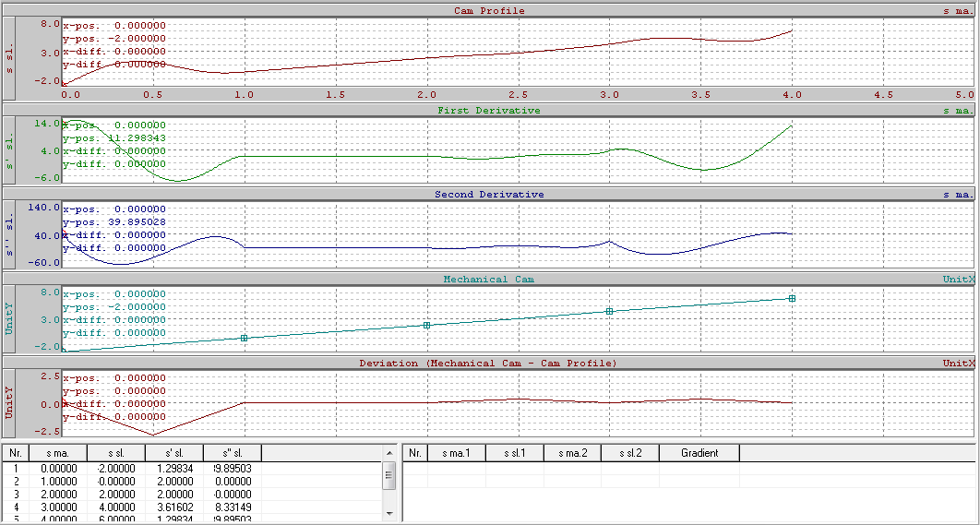The image size is (980, 525).
Task: Click the vertical s' sl. axis label of First Derivative
Action: tap(8, 150)
